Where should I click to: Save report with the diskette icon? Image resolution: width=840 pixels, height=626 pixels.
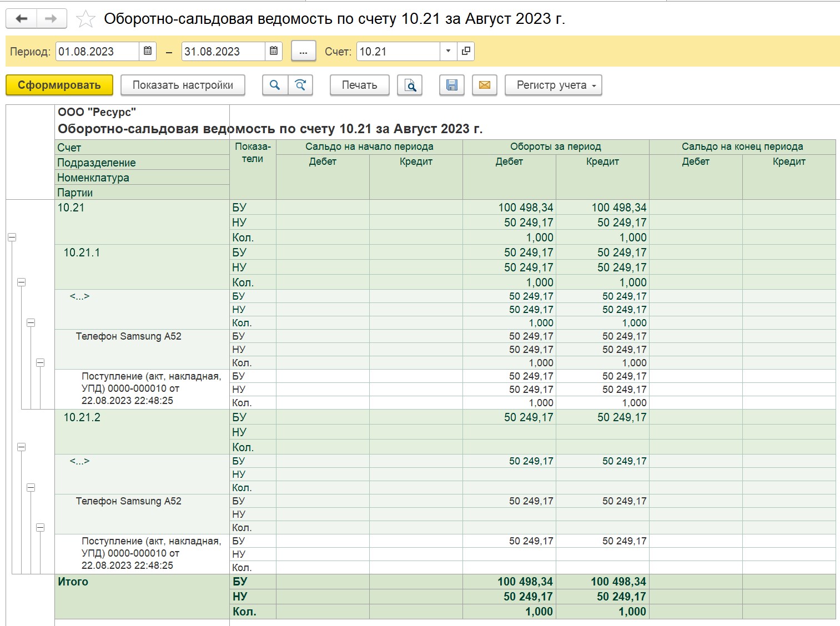tap(452, 85)
